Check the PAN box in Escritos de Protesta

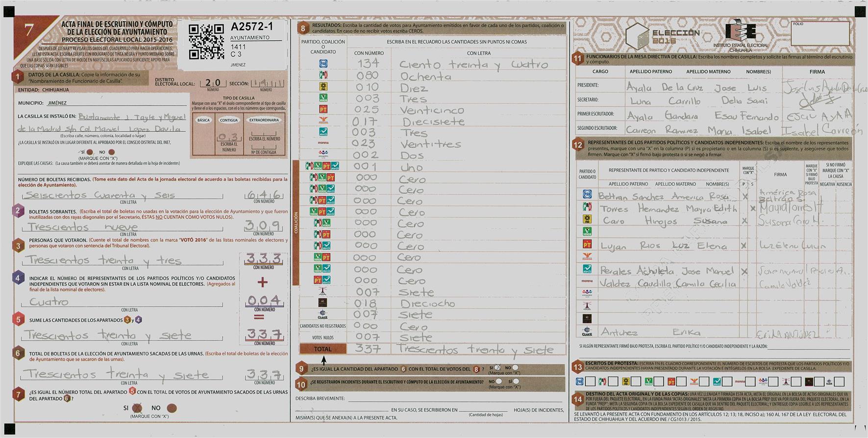tap(591, 381)
